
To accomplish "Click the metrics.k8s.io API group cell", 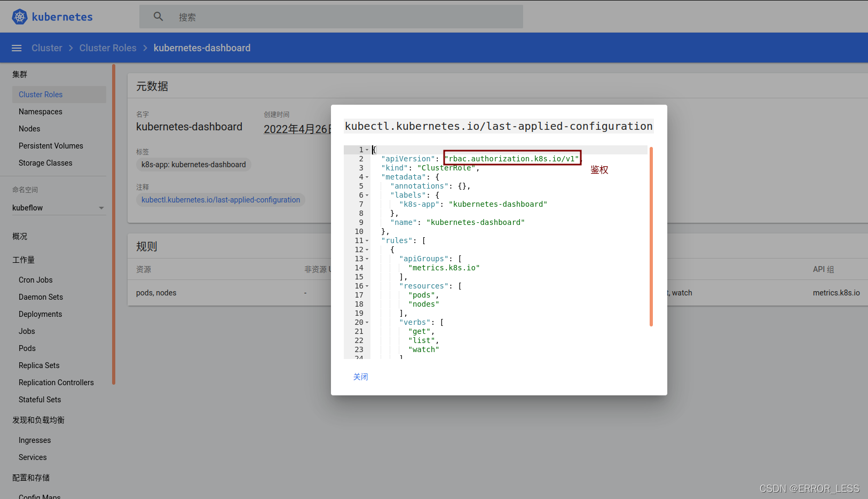I will (x=837, y=293).
